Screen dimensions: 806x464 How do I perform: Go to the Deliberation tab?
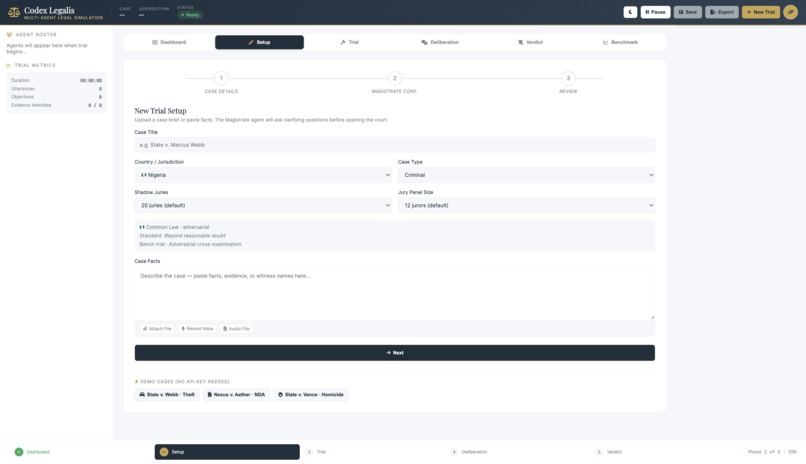coord(440,42)
